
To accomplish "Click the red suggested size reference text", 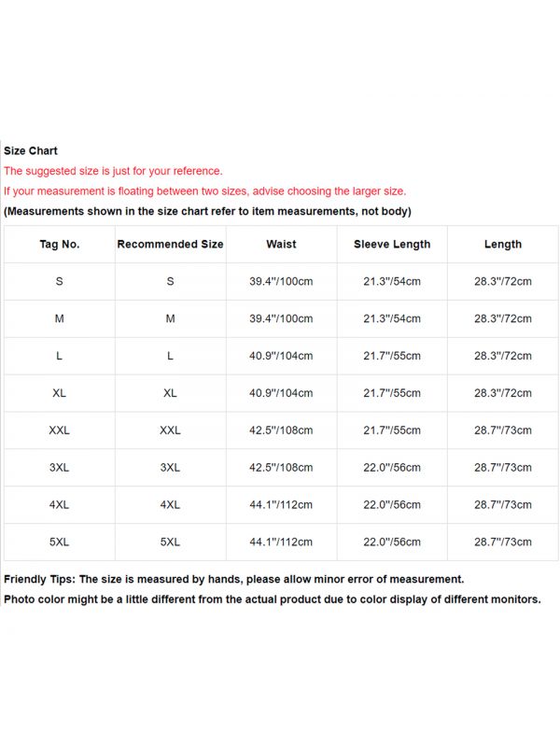I will coord(113,171).
